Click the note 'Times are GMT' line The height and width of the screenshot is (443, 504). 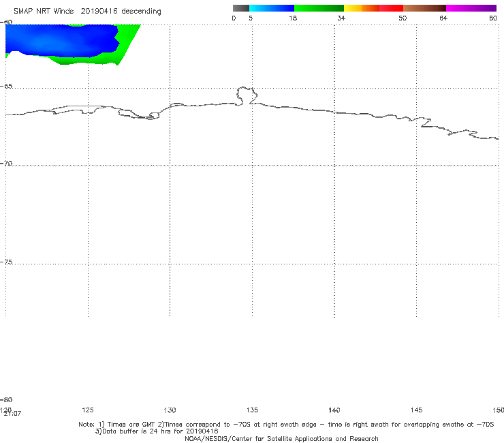tap(286, 425)
